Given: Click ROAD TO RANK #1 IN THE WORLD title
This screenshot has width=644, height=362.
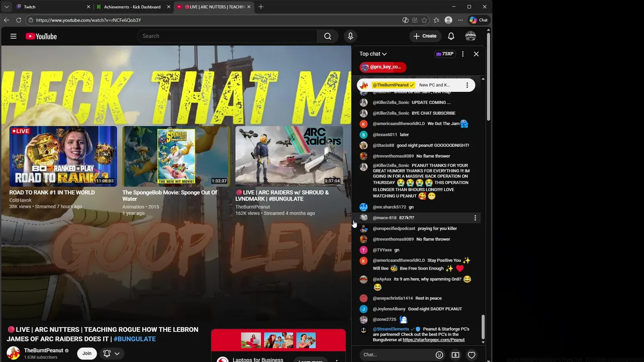Looking at the screenshot, I should 52,193.
